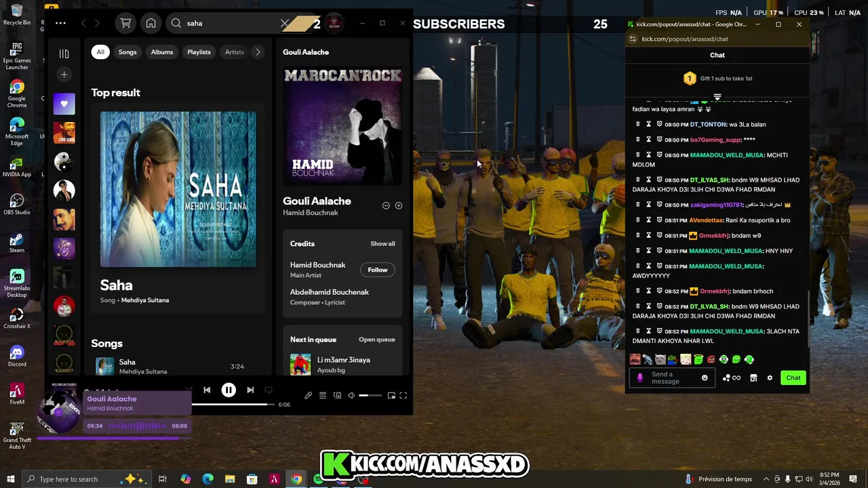The image size is (868, 488).
Task: Click the Send a message field
Action: point(671,378)
